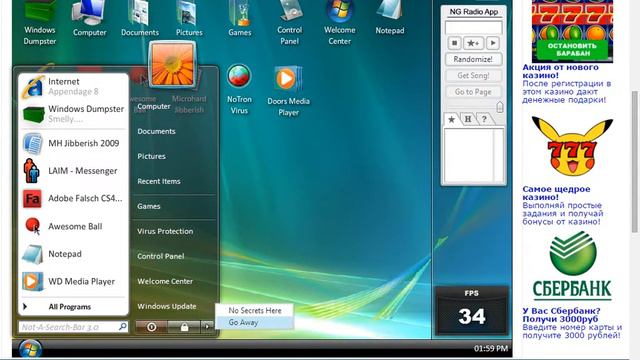
Task: Click the power button in Start menu
Action: pos(151,327)
